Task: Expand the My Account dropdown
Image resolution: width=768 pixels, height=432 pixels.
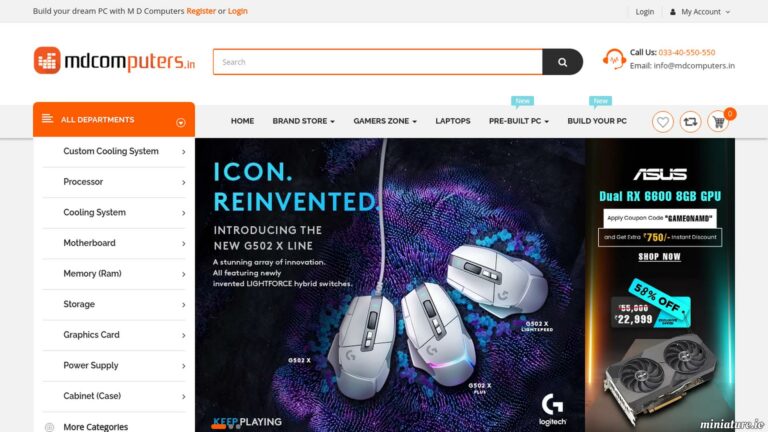Action: [x=700, y=12]
